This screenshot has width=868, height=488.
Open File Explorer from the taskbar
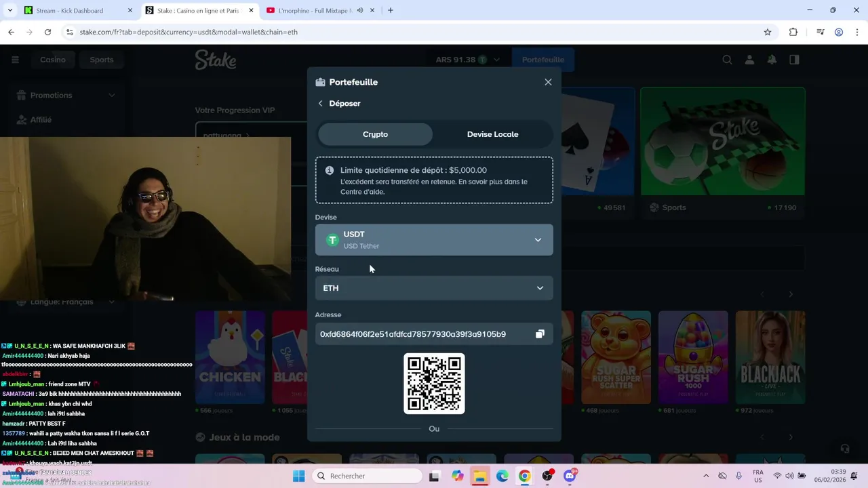pos(479,476)
